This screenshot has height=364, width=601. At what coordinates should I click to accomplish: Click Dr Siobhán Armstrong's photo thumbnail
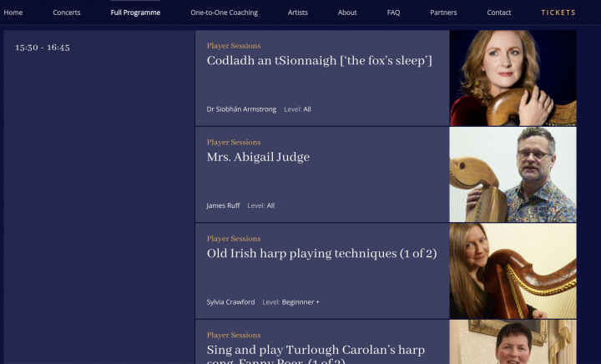[513, 78]
